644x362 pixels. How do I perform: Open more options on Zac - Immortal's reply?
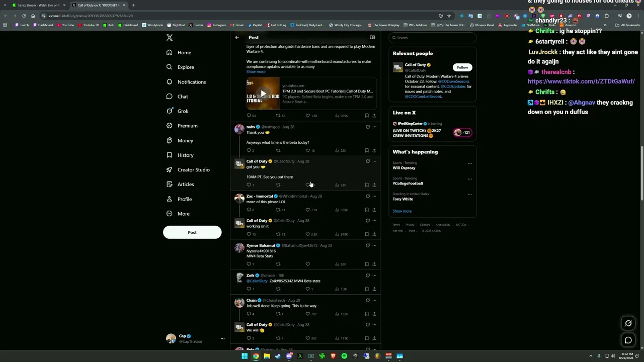(374, 196)
